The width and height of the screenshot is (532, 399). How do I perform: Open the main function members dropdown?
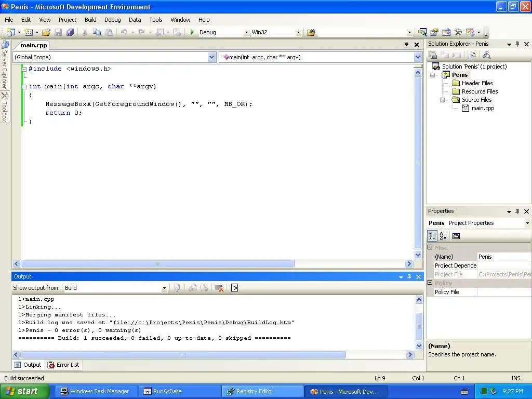click(x=418, y=57)
